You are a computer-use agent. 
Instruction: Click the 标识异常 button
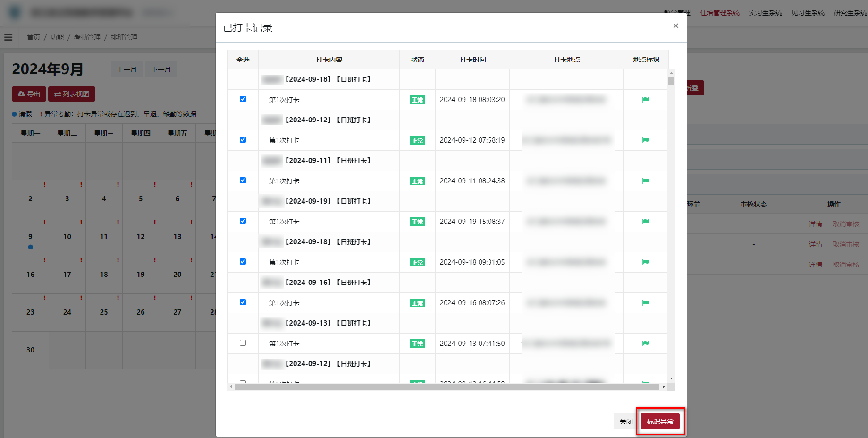[660, 421]
